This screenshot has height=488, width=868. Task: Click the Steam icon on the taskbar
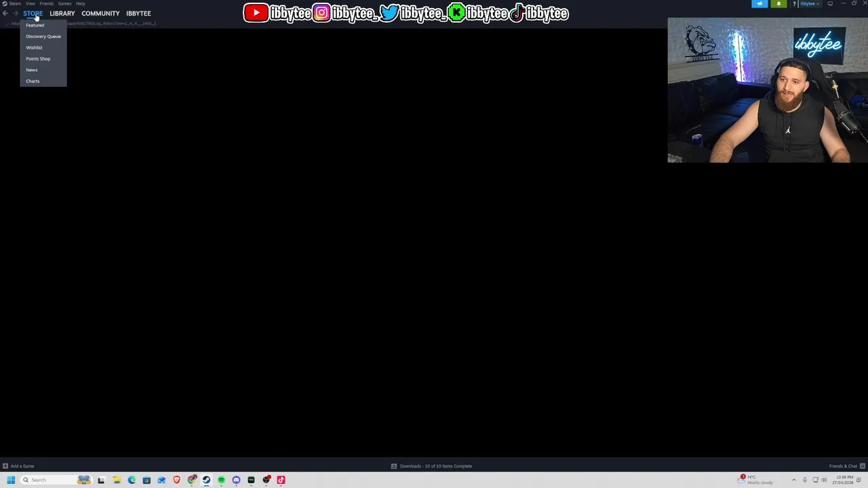click(x=206, y=480)
